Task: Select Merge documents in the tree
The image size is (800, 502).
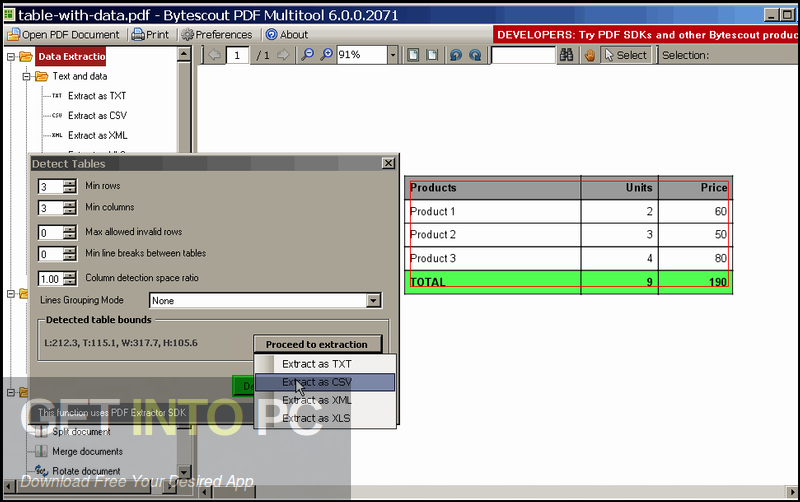Action: pos(87,451)
